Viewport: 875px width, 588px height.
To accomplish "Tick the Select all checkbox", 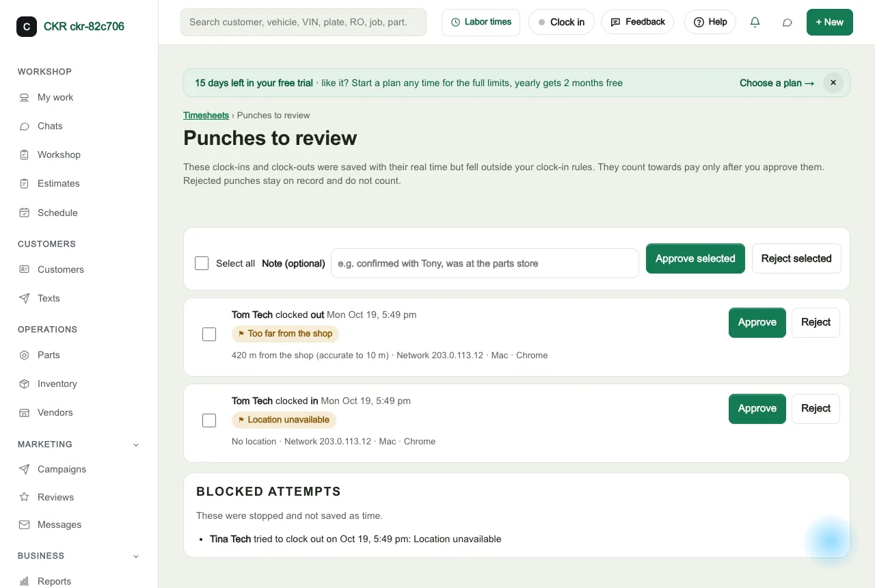I will [x=202, y=263].
